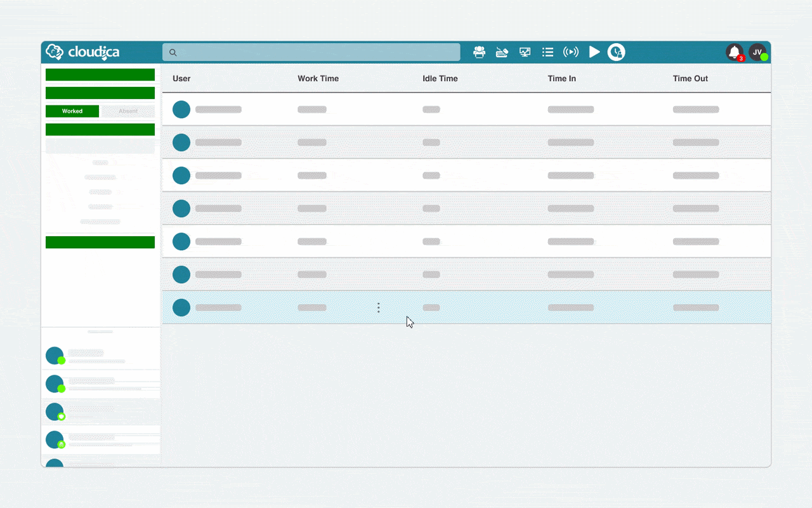Open the bulleted list icon in the toolbar
Image resolution: width=812 pixels, height=508 pixels.
[x=547, y=52]
